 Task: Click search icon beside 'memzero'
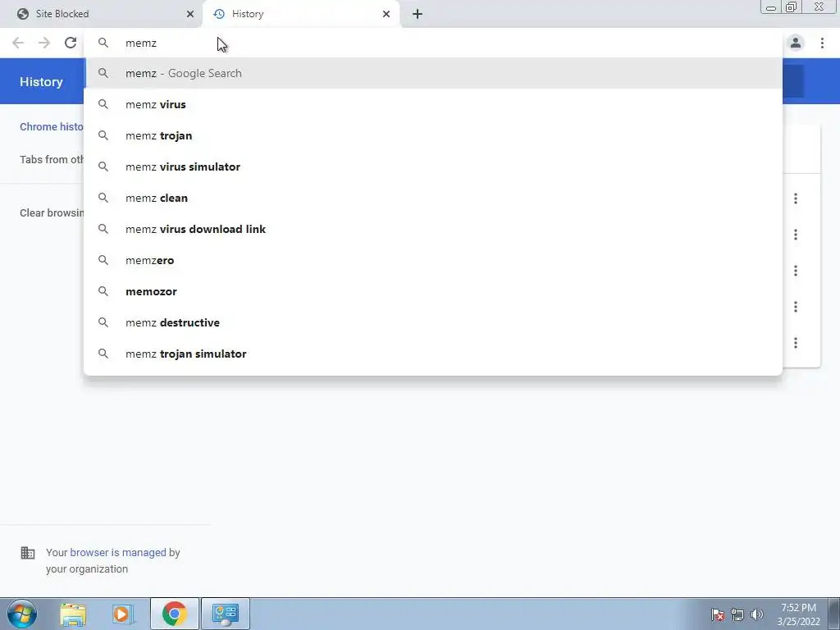[103, 260]
